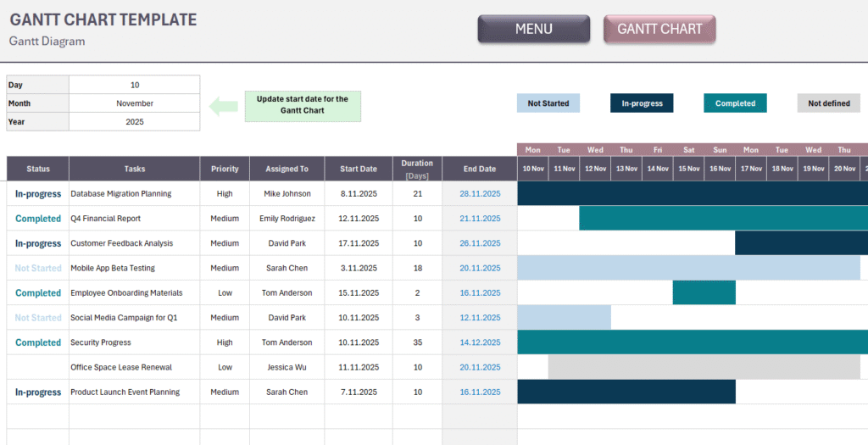Click duration value 35
Viewport: 868px width, 445px height.
point(417,342)
